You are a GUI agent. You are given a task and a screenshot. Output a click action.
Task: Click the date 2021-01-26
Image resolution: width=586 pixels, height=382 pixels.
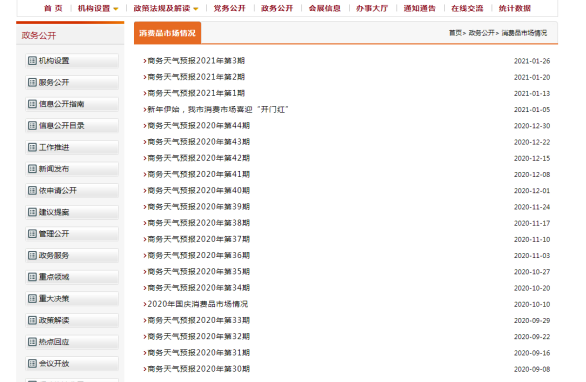pyautogui.click(x=532, y=61)
